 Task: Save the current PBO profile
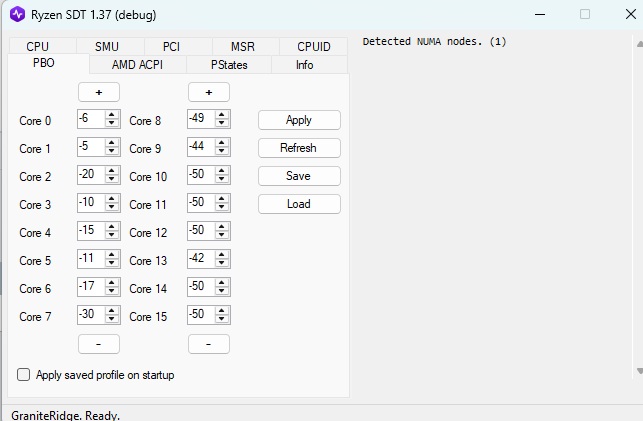tap(299, 176)
